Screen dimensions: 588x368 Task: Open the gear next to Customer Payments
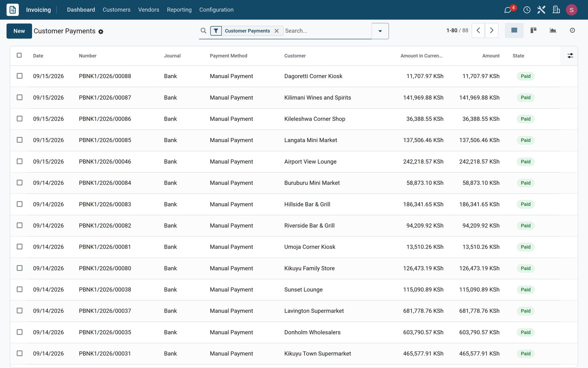click(x=101, y=32)
